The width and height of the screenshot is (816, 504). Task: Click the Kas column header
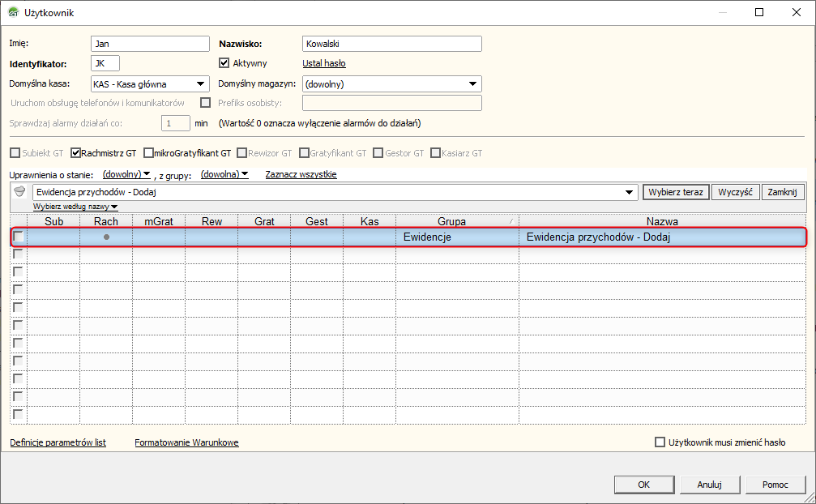[370, 221]
